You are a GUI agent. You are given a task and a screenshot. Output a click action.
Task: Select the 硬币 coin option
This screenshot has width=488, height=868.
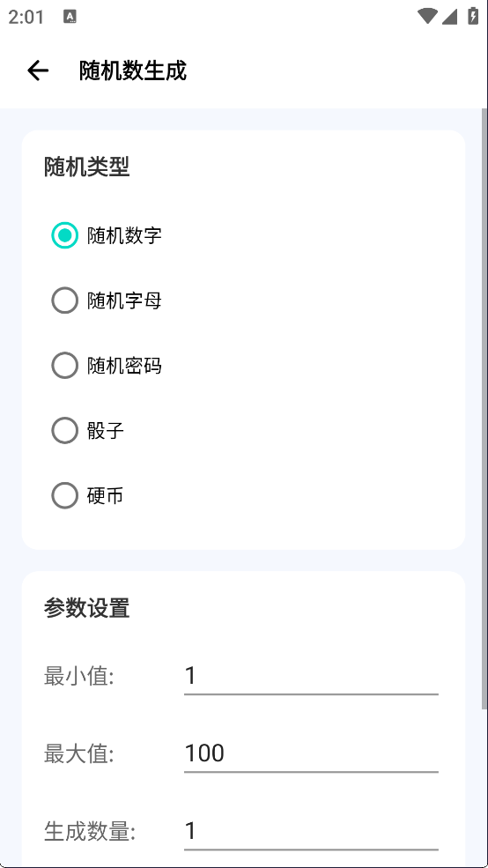pos(88,495)
